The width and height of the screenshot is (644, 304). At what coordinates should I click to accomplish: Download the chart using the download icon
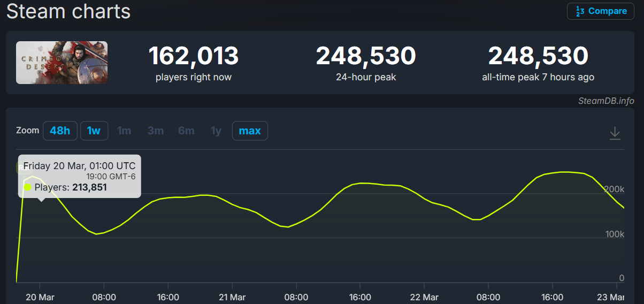[x=615, y=133]
